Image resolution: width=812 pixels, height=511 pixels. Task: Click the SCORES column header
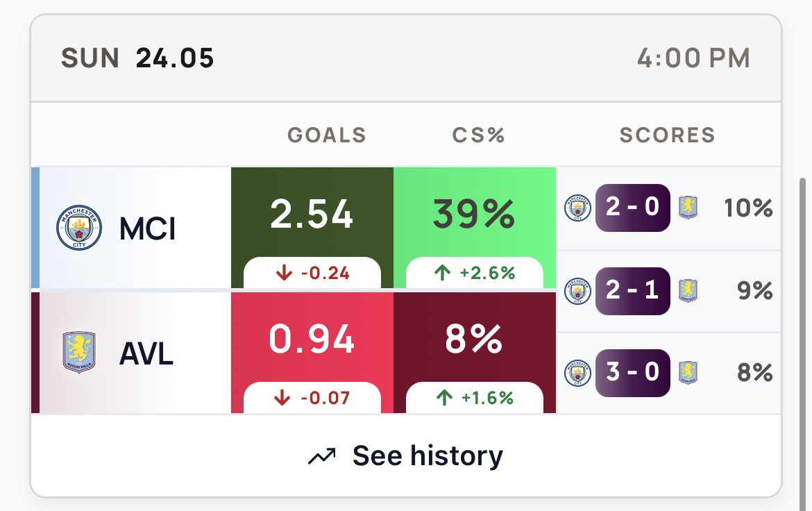pos(668,135)
